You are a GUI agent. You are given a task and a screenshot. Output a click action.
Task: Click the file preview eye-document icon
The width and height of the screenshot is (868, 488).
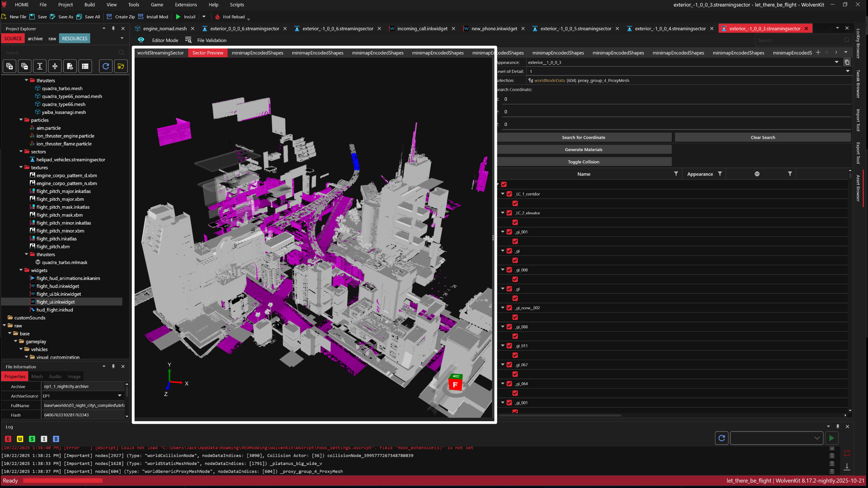tap(70, 66)
